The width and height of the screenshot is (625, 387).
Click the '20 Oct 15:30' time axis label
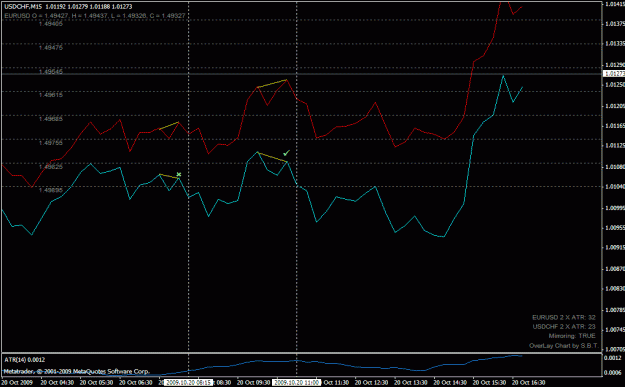pyautogui.click(x=489, y=383)
